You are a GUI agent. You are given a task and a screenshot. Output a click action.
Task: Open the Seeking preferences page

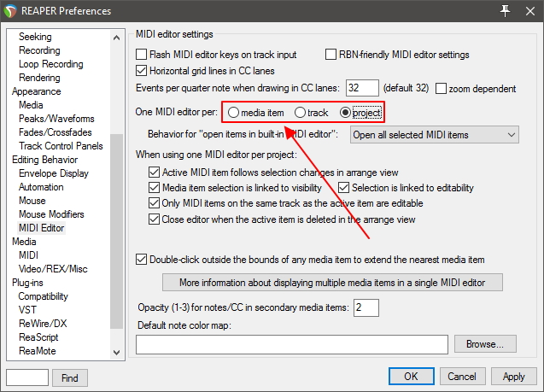click(x=35, y=37)
